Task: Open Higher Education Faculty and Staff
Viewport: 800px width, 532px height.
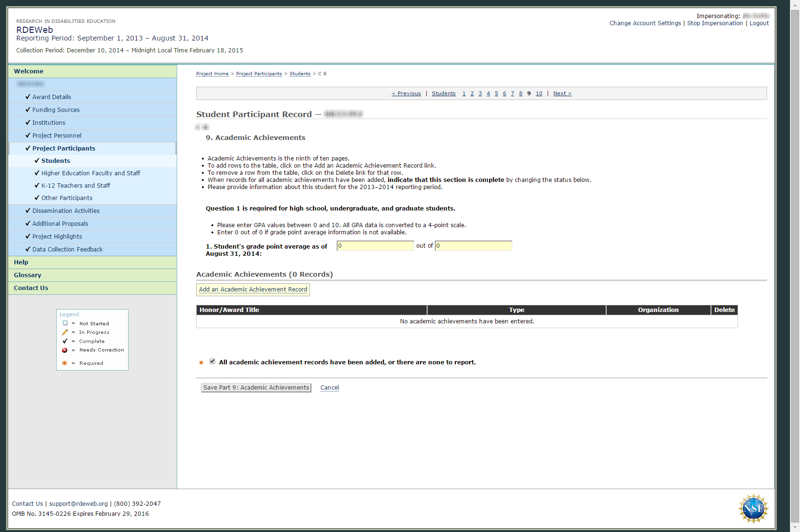Action: coord(90,173)
